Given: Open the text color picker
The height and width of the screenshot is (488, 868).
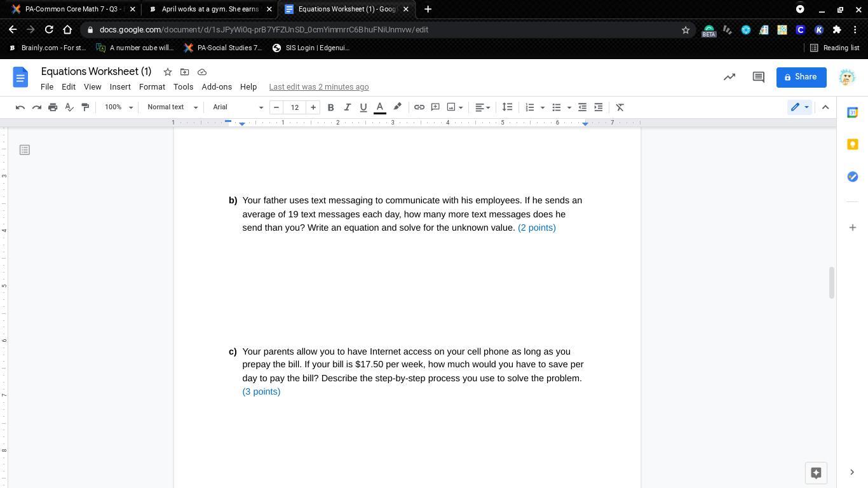Looking at the screenshot, I should click(x=380, y=107).
